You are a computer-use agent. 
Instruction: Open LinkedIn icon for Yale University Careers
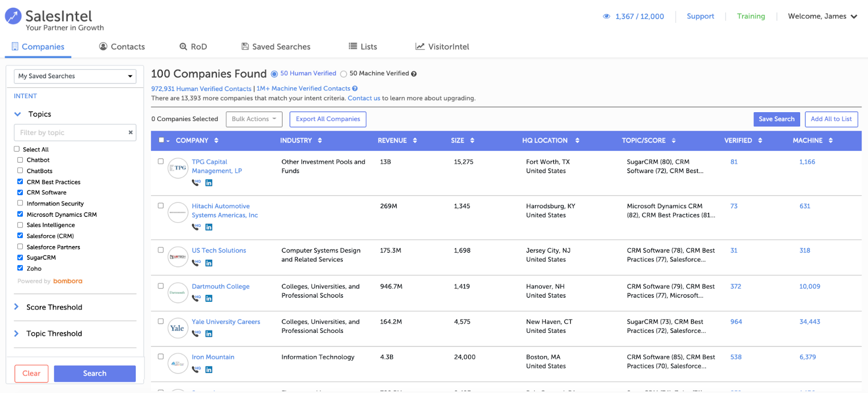click(209, 333)
